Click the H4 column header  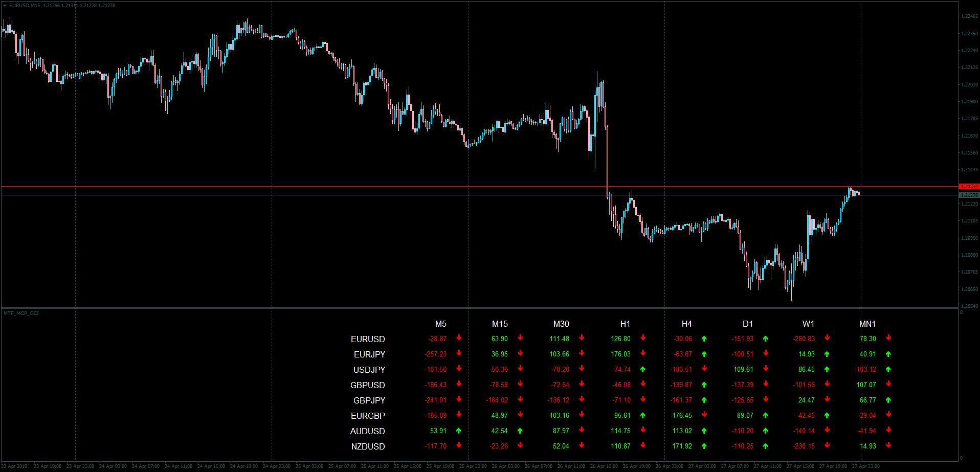pyautogui.click(x=686, y=324)
